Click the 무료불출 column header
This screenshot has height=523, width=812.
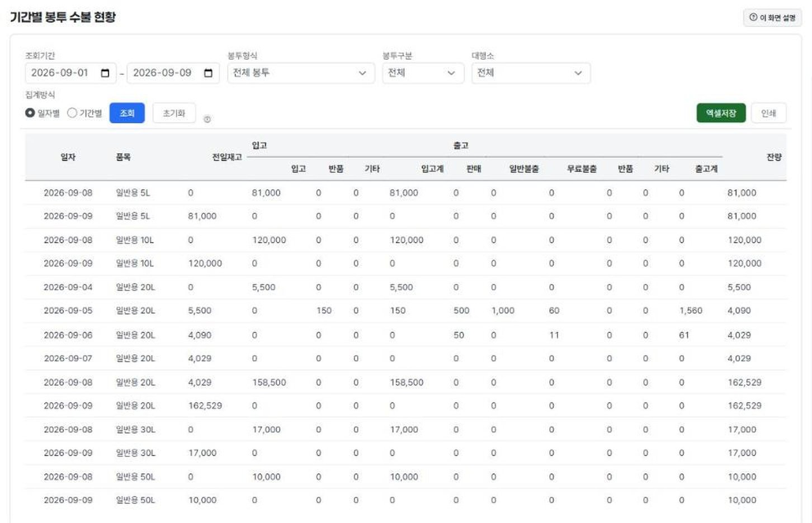click(582, 169)
